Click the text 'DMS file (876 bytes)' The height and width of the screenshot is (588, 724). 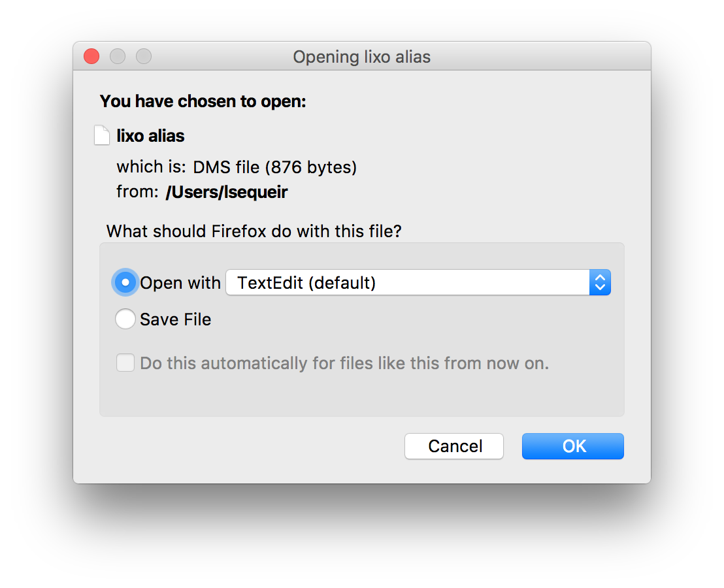tap(274, 167)
